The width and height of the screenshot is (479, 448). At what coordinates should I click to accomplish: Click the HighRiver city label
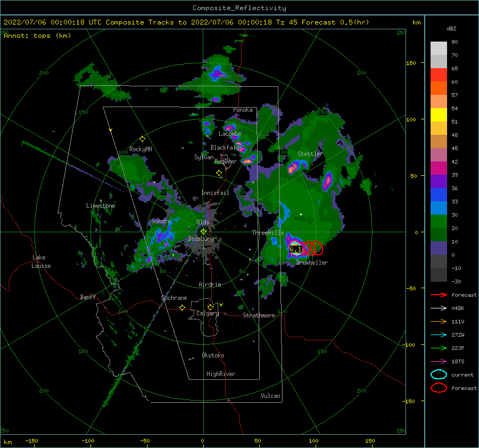[x=221, y=374]
